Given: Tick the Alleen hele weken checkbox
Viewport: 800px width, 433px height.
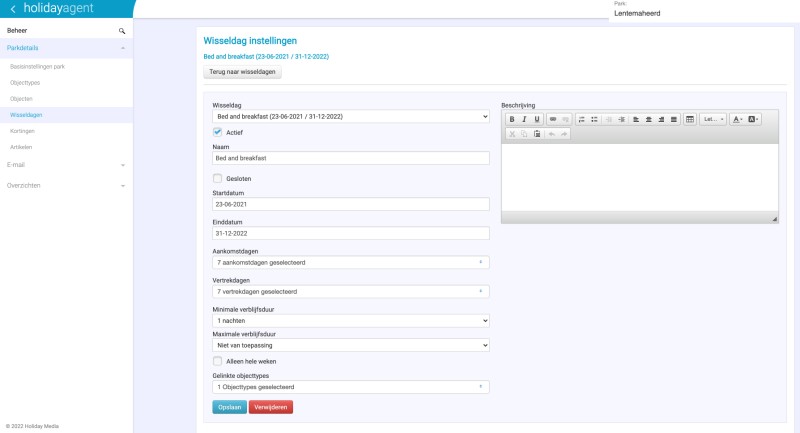Looking at the screenshot, I should click(x=217, y=361).
